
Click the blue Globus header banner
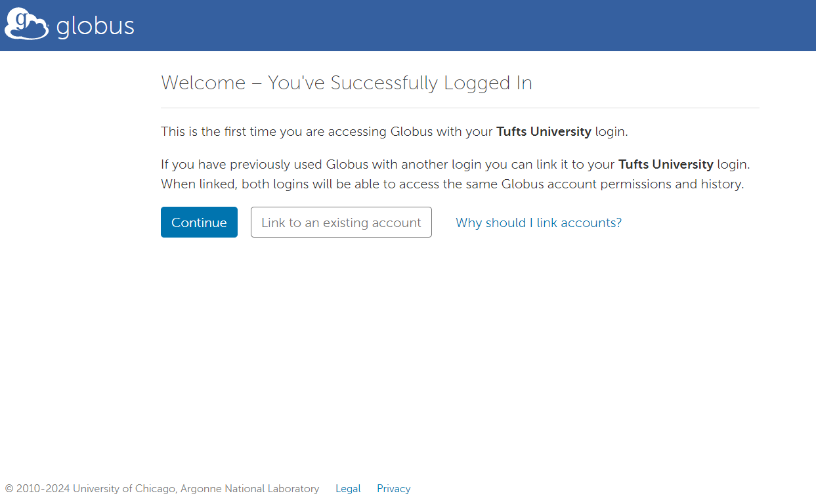pyautogui.click(x=460, y=25)
